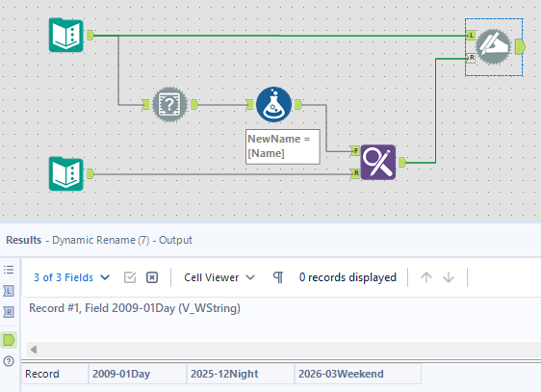Click the Dynamic Rename L input anchor

point(471,36)
